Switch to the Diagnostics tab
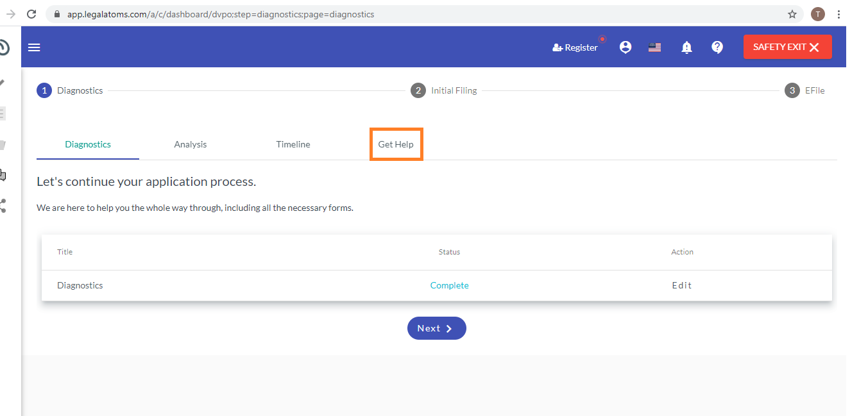This screenshot has height=416, width=868. pyautogui.click(x=88, y=144)
